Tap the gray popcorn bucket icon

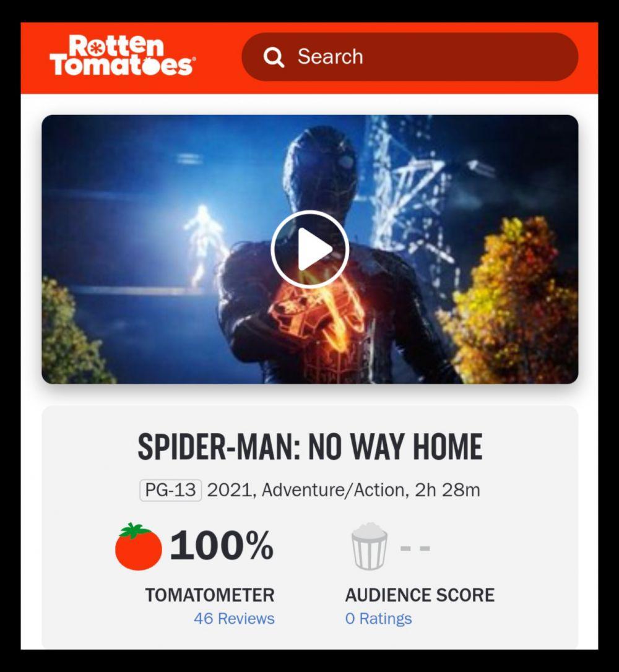[370, 546]
